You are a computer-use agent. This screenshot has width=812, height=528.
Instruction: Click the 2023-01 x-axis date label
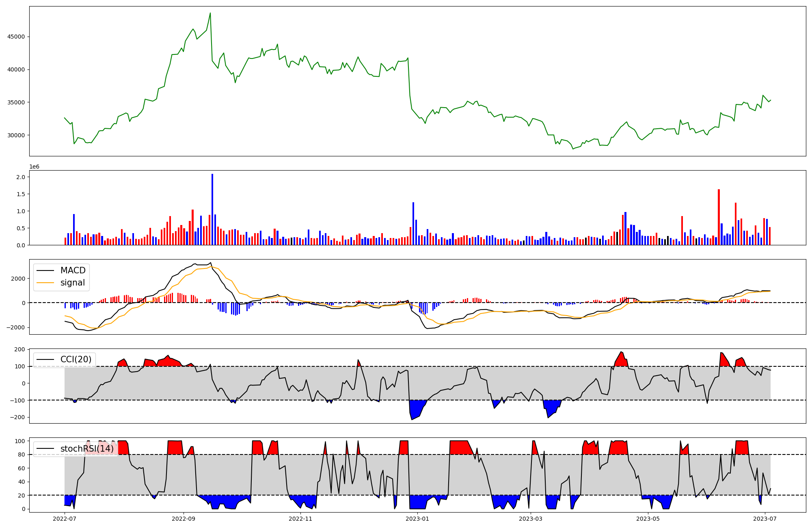(417, 519)
